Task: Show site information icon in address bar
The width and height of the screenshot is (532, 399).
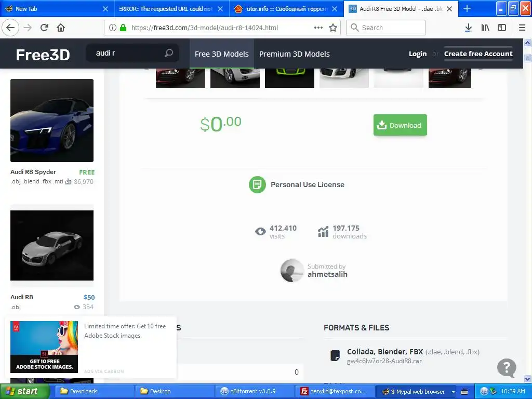Action: [113, 28]
